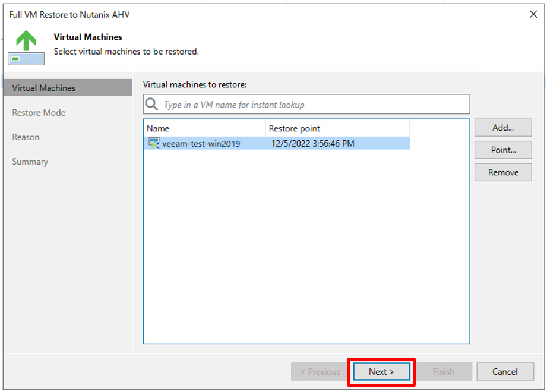Click the Add... button
Image resolution: width=547 pixels, height=392 pixels.
click(x=503, y=128)
